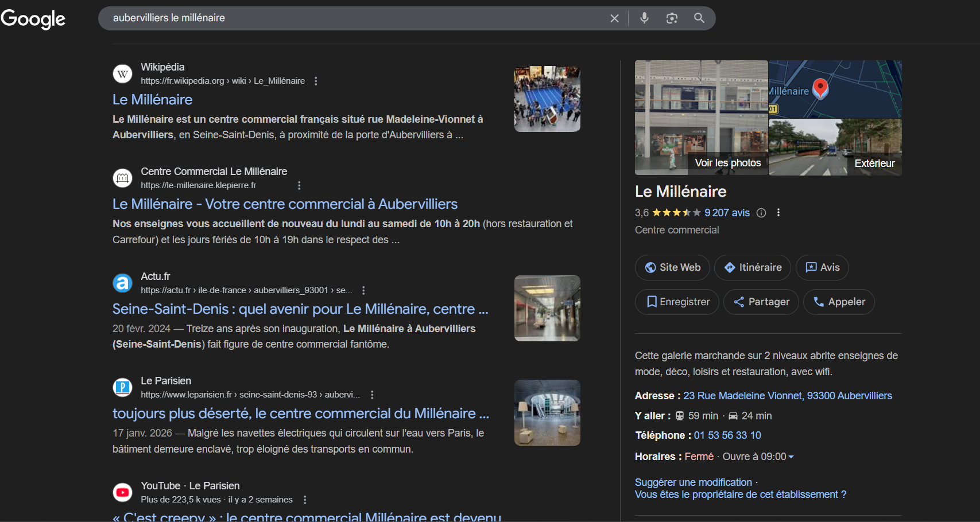
Task: Open Le Parisien déserté article
Action: click(x=301, y=414)
